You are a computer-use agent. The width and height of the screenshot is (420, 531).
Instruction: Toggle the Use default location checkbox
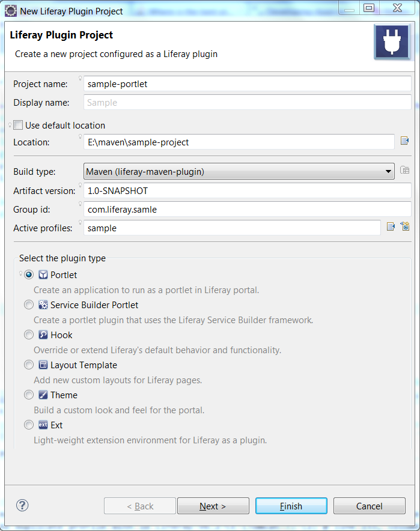(x=18, y=126)
